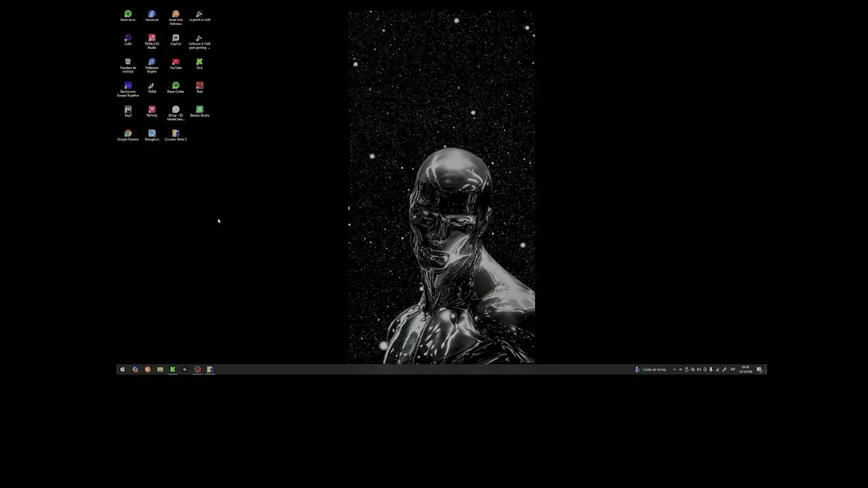The image size is (868, 488).
Task: Launch Razer Cortex desktop shortcut
Action: pyautogui.click(x=176, y=87)
